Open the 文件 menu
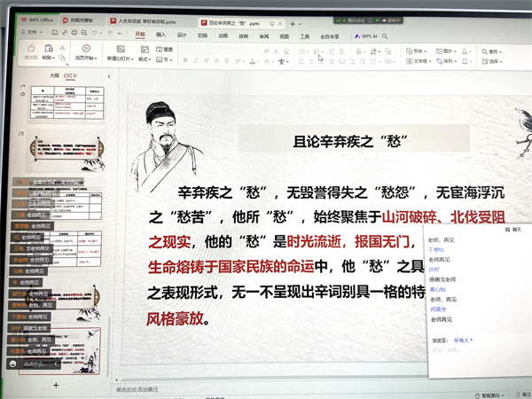Viewport: 532px width, 399px height. pos(32,32)
